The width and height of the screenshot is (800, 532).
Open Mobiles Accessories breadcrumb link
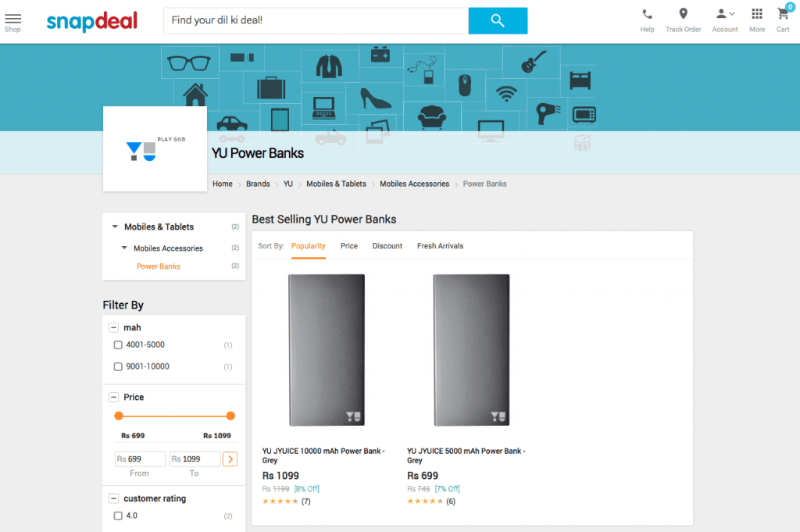pyautogui.click(x=414, y=184)
